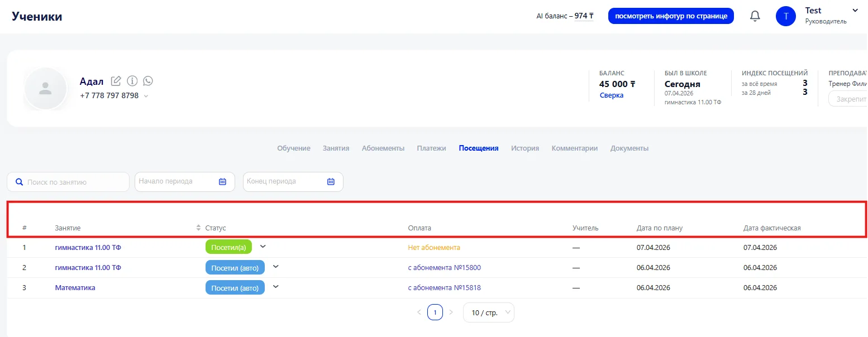Go to next page arrow
The image size is (868, 337).
(x=451, y=312)
